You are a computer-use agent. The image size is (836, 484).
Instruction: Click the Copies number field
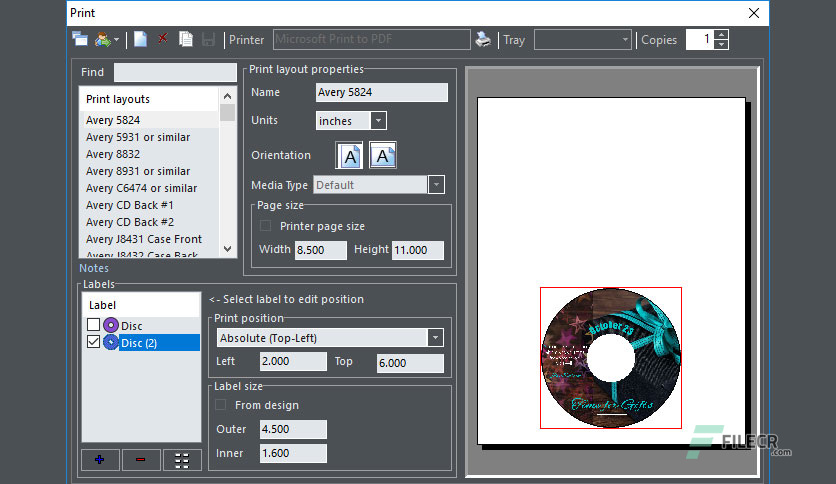pos(700,39)
